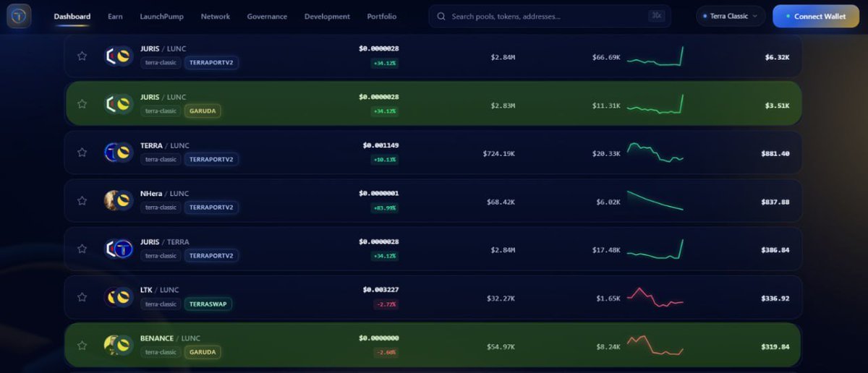The image size is (868, 373).
Task: Open the JURIS / TERRA sparkline chart
Action: pyautogui.click(x=655, y=249)
